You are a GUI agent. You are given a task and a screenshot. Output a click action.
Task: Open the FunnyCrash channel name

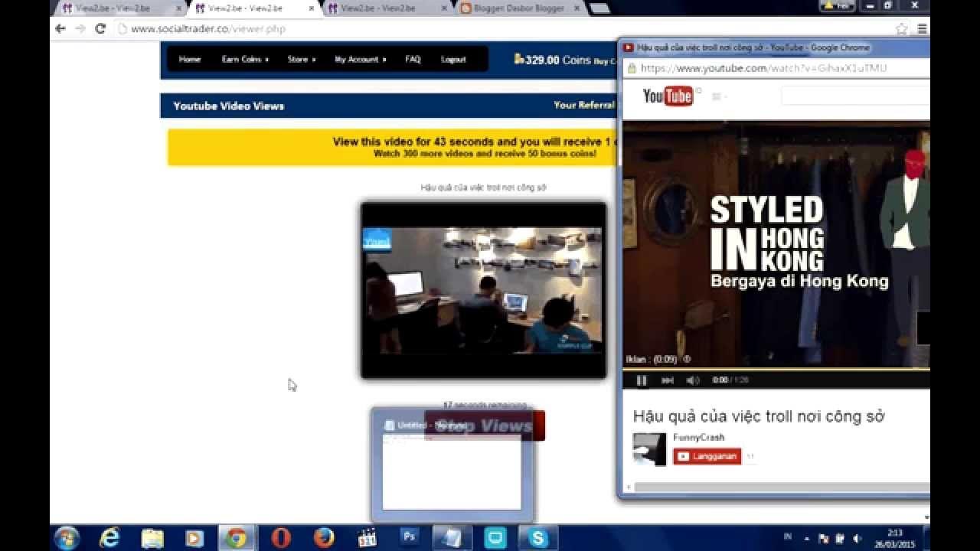698,438
